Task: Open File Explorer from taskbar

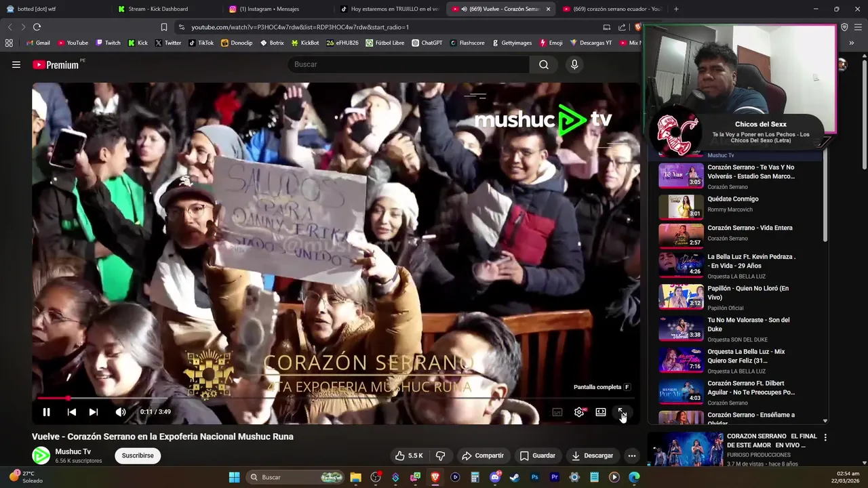Action: click(x=355, y=477)
